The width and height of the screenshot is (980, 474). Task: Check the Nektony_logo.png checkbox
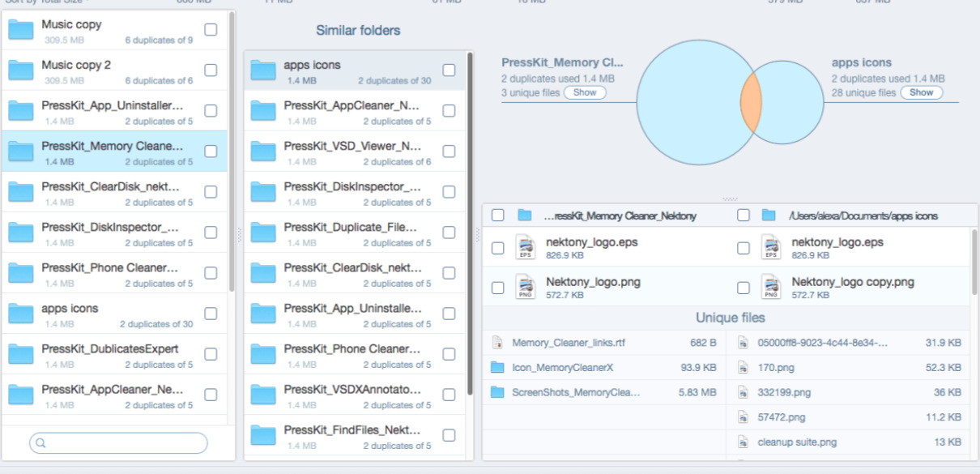click(498, 288)
